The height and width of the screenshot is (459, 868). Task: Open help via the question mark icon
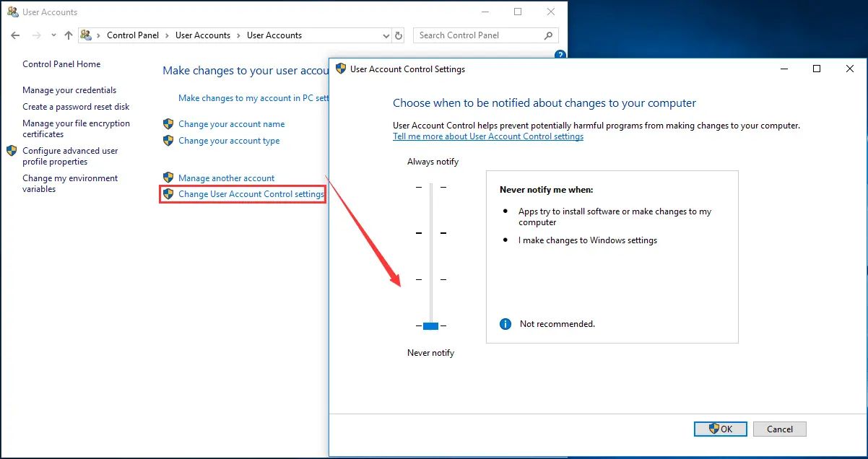[560, 55]
